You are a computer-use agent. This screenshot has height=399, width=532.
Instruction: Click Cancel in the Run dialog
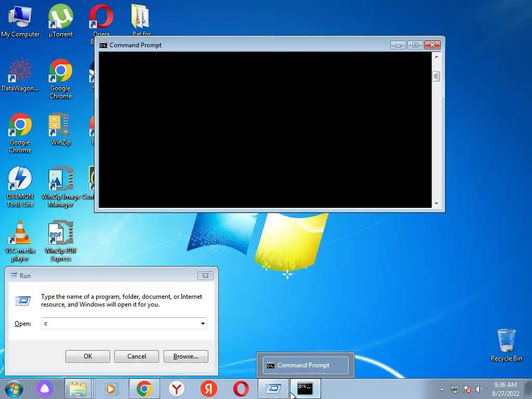137,356
